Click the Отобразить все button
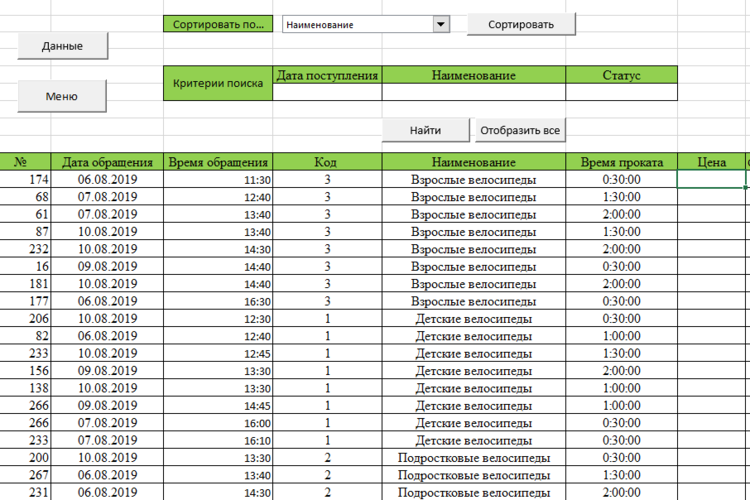 coord(520,130)
